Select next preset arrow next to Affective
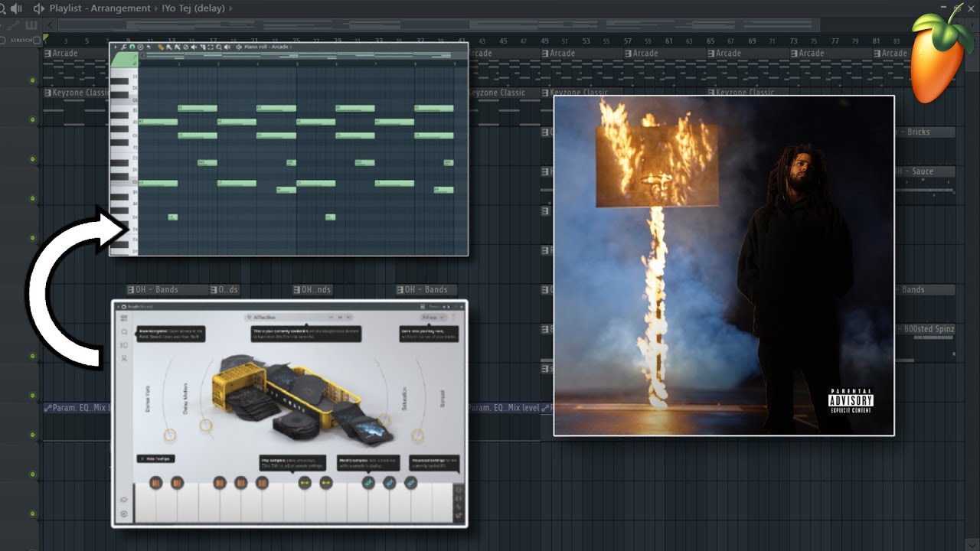The width and height of the screenshot is (980, 551). click(349, 317)
